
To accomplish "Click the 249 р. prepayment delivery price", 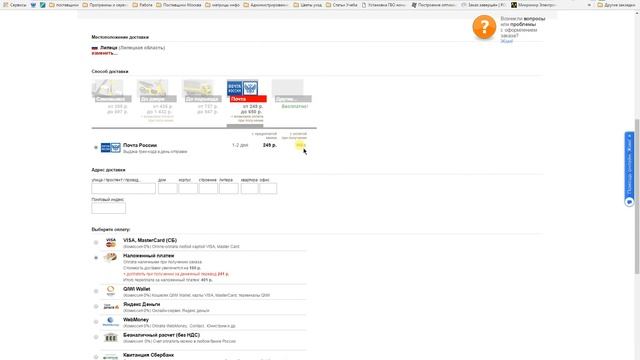I will pyautogui.click(x=270, y=145).
